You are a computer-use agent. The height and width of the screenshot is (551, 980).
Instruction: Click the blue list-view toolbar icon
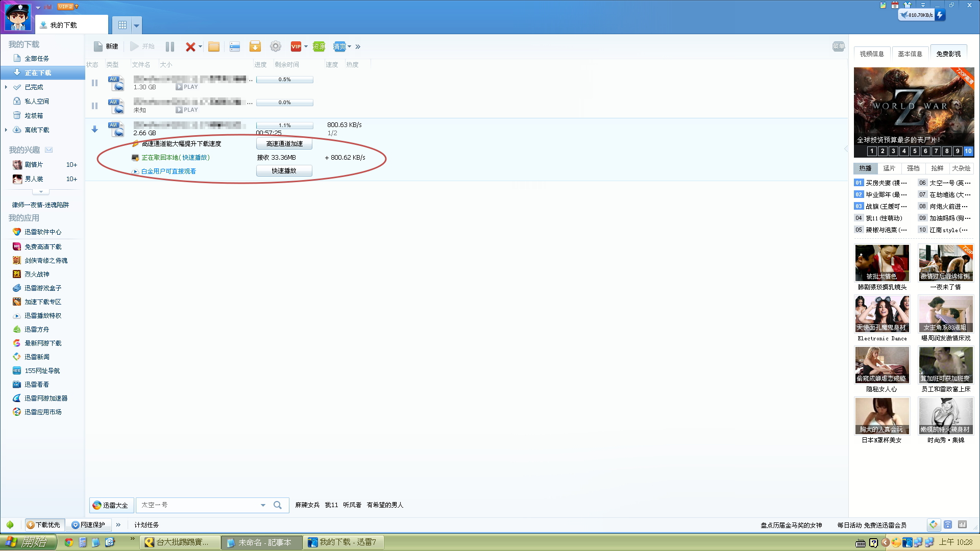pos(235,46)
